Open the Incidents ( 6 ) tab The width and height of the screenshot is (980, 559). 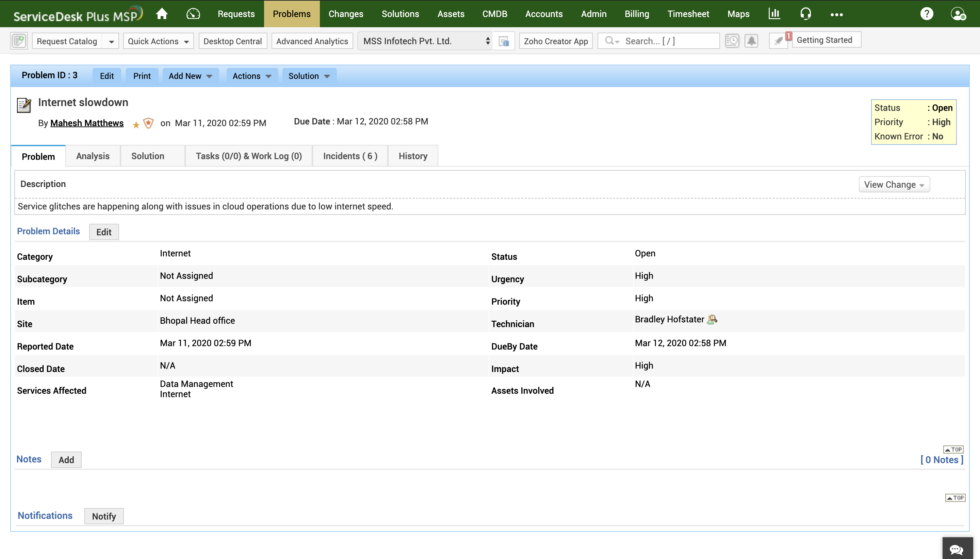349,156
